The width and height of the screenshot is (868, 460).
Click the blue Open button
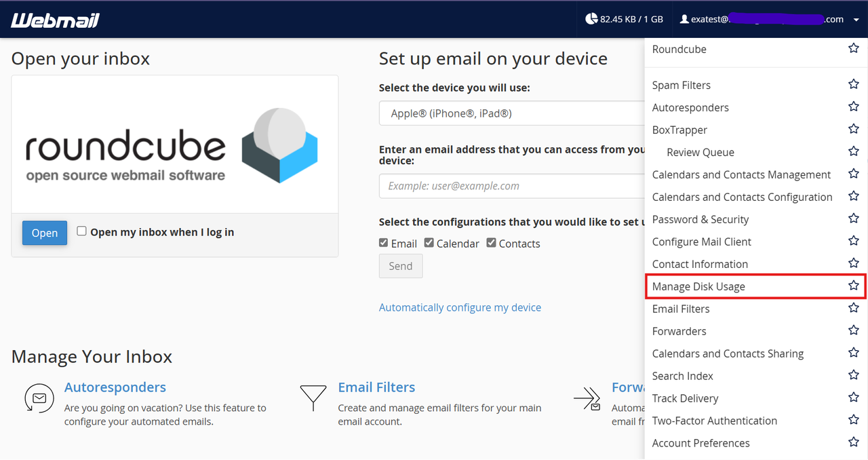(45, 233)
